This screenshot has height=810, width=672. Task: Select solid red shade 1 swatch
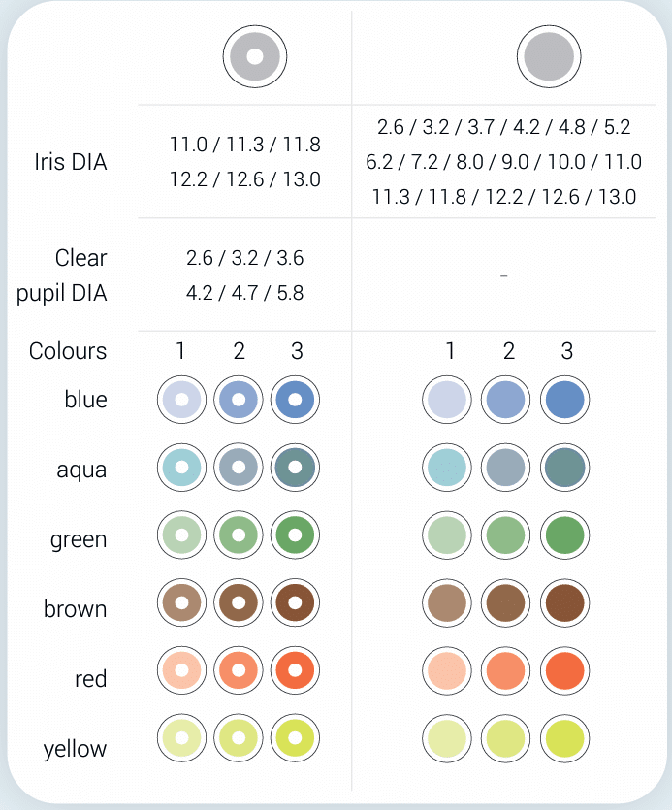pyautogui.click(x=447, y=670)
